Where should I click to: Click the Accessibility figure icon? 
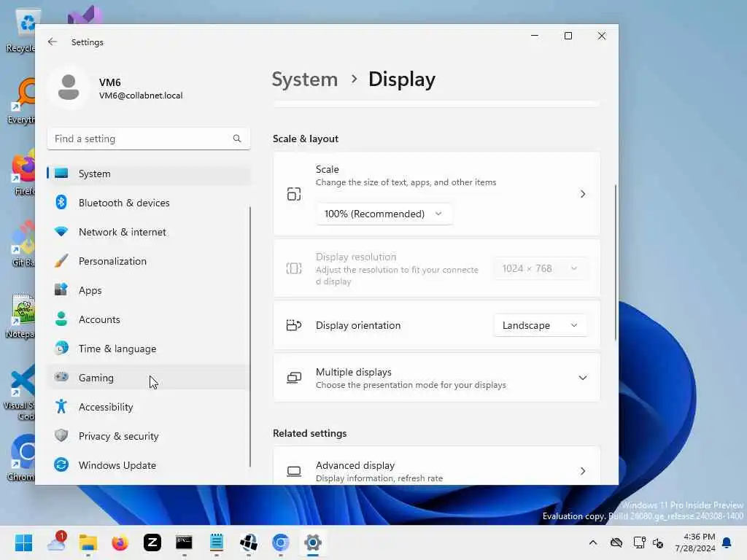pyautogui.click(x=61, y=406)
